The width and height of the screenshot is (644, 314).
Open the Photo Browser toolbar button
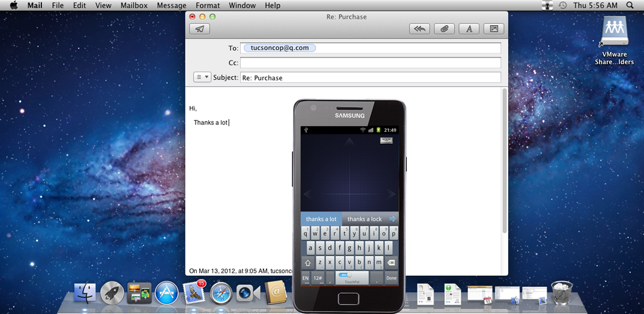coord(494,29)
